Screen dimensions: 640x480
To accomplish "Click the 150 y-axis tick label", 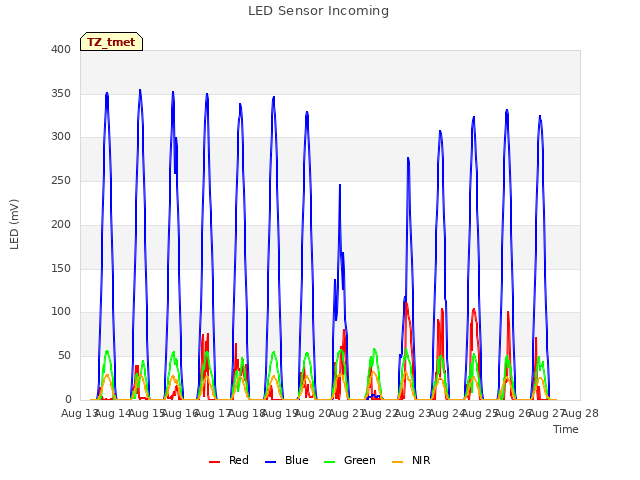I will 61,269.
